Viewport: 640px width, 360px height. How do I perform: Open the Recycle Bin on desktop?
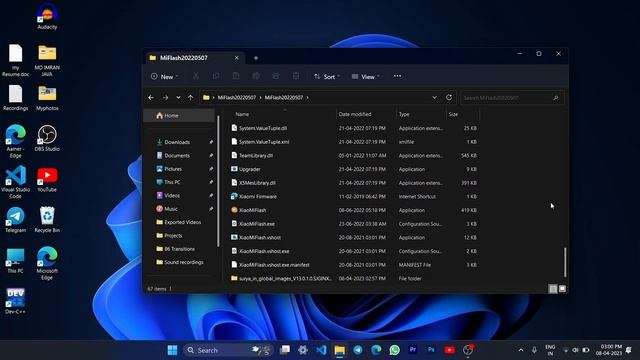click(47, 220)
